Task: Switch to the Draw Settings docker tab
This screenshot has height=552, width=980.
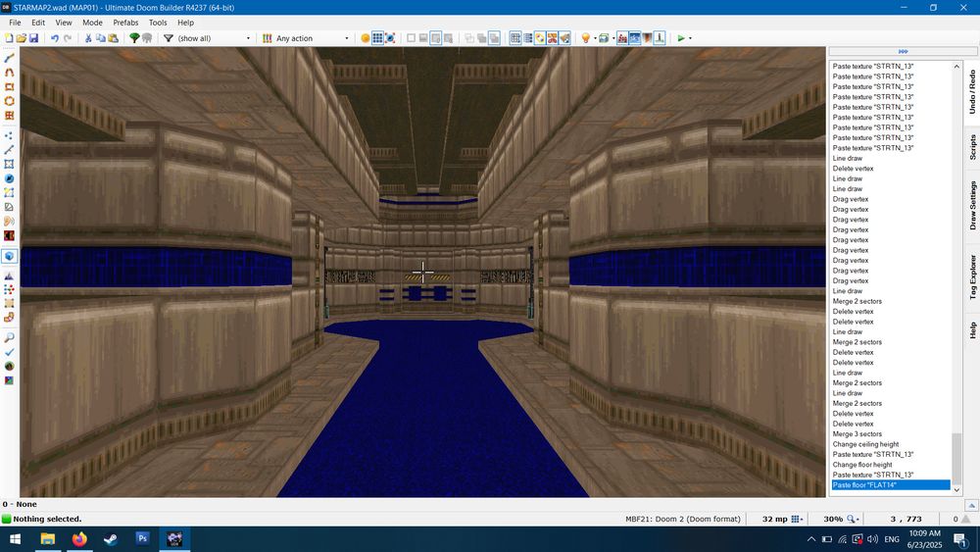Action: coord(972,206)
